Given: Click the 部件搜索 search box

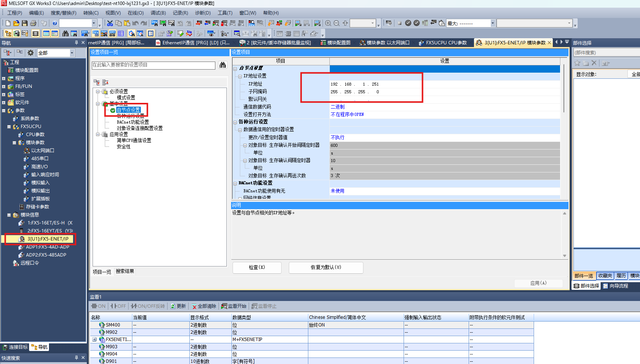Looking at the screenshot, I should click(x=606, y=52).
